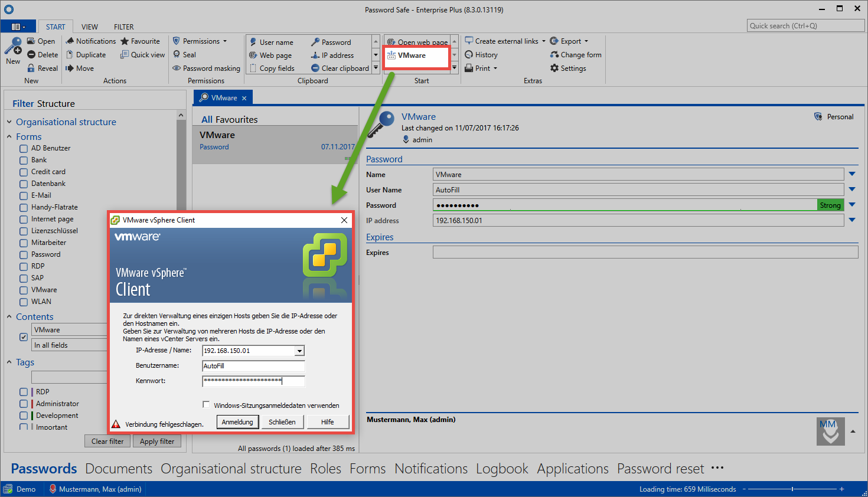
Task: Collapse the Tags filter section
Action: 9,362
